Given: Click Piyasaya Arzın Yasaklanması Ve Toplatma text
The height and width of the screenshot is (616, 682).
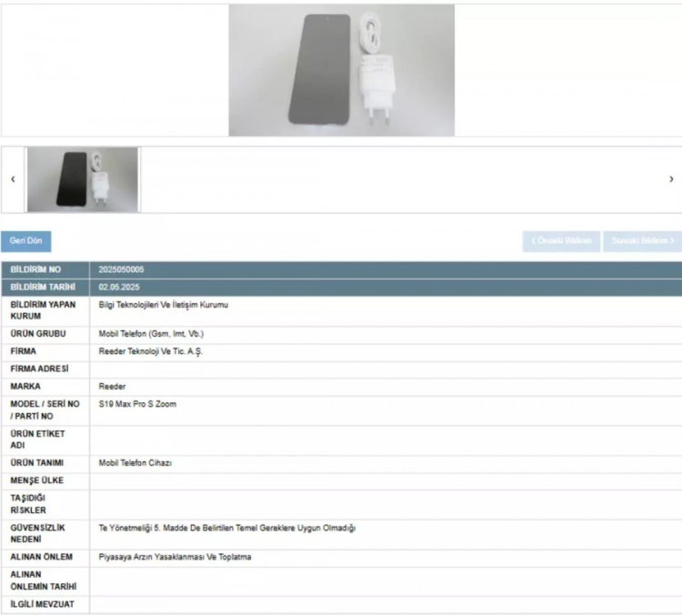Looking at the screenshot, I should click(175, 557).
